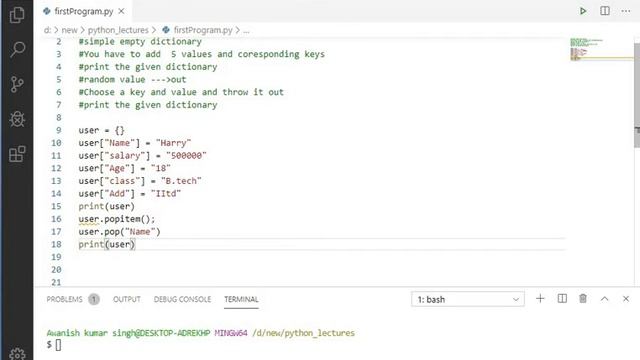The image size is (640, 360).
Task: Click the '#simple empty dictionary' comment
Action: coord(140,42)
